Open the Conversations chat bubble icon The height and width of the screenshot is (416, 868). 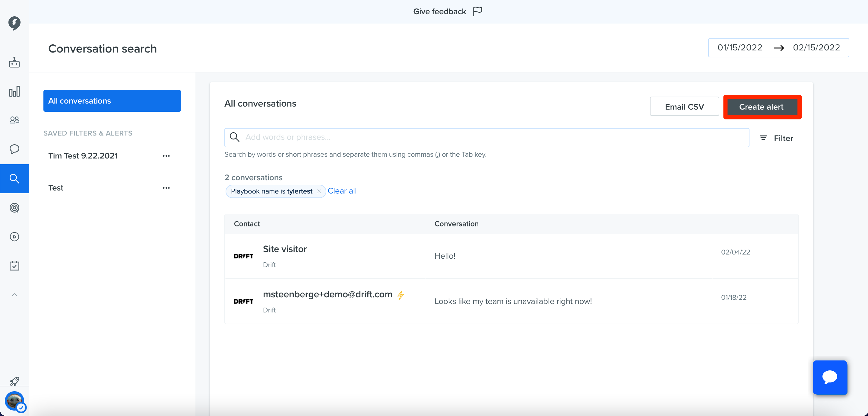14,149
